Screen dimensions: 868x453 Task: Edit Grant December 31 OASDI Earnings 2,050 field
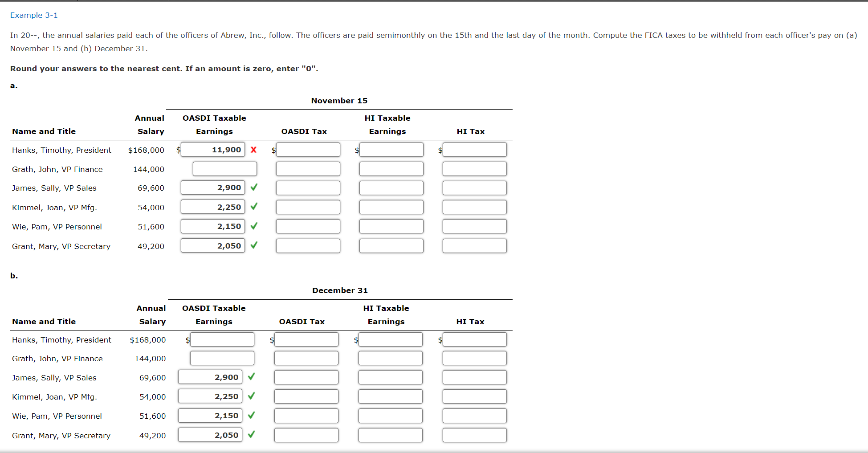(x=210, y=435)
